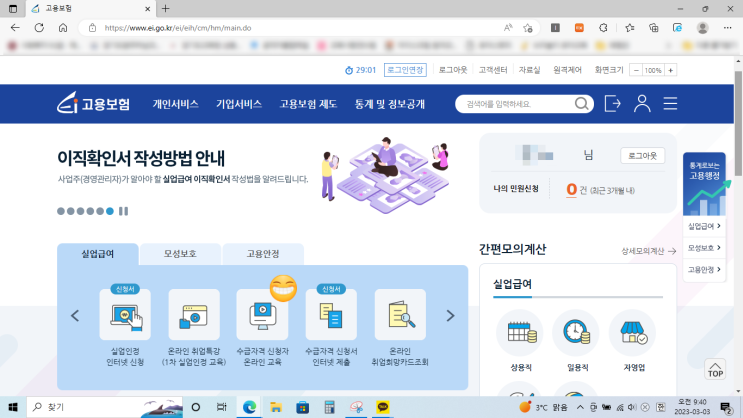Open 실업인정 인터넷 신청 icon
This screenshot has height=418, width=743.
point(125,315)
